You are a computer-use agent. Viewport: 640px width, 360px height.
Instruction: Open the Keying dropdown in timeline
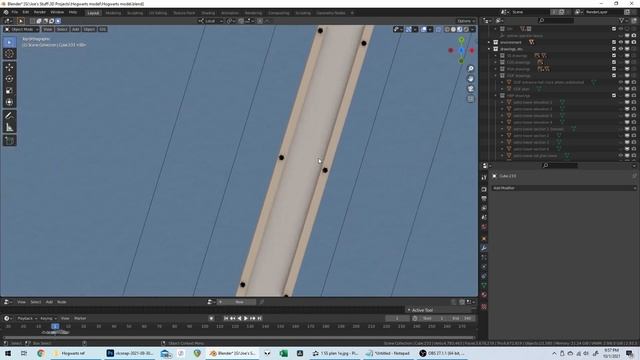click(48, 318)
